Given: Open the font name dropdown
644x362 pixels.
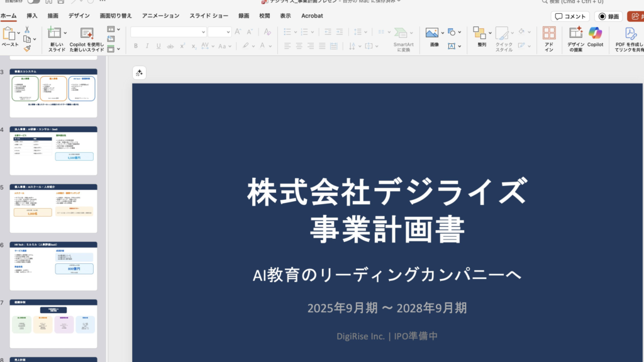Looking at the screenshot, I should click(203, 32).
